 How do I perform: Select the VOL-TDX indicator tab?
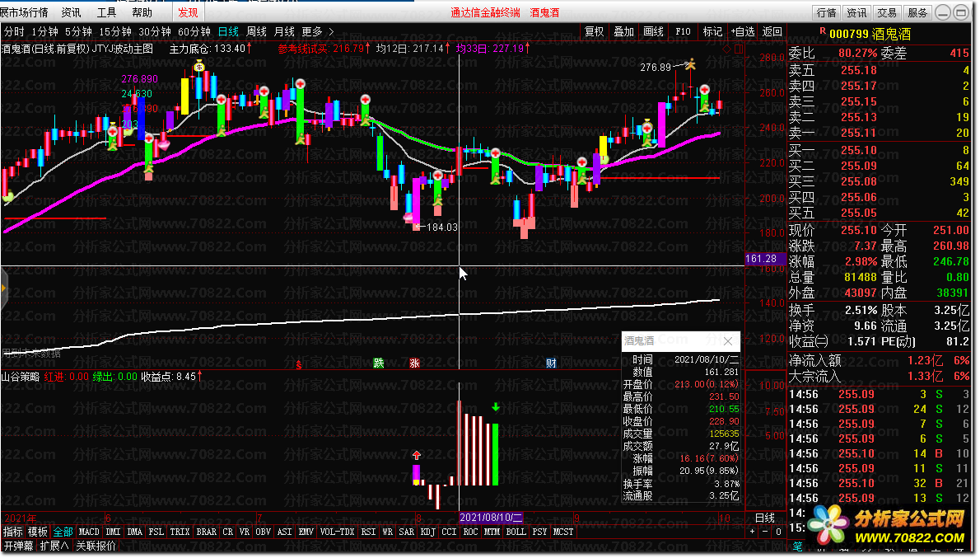point(337,532)
